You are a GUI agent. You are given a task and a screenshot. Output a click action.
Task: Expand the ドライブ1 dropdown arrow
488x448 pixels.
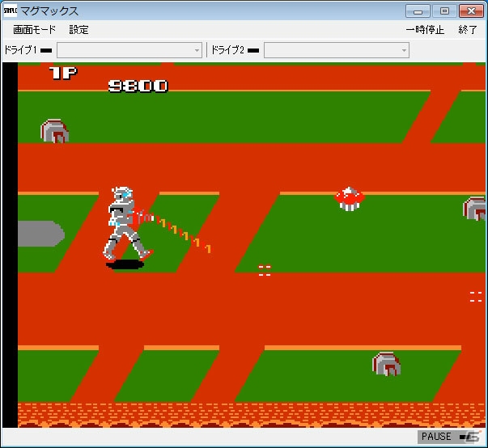197,50
